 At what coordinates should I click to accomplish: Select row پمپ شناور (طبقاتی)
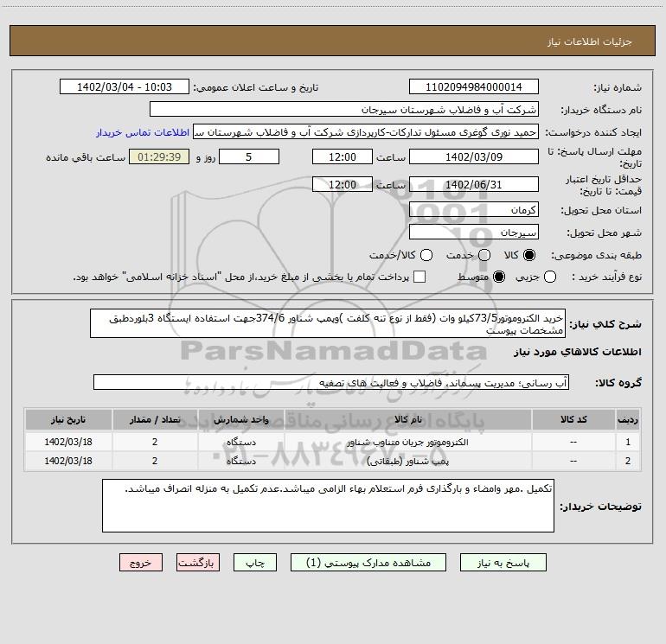(333, 461)
